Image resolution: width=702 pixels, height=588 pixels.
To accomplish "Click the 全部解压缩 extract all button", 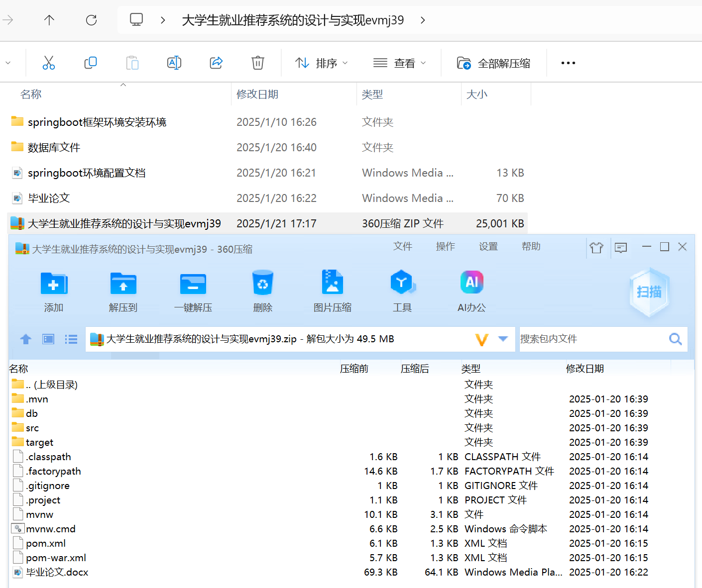I will pos(493,63).
